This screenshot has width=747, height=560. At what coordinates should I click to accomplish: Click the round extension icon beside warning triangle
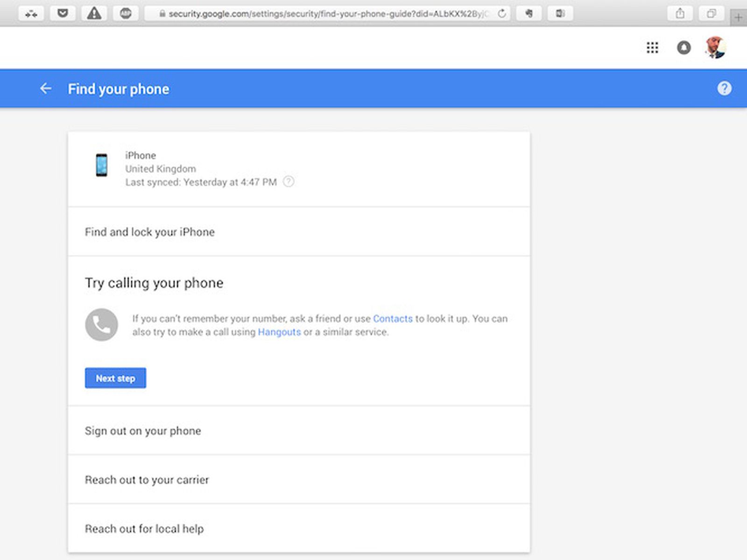pyautogui.click(x=126, y=14)
